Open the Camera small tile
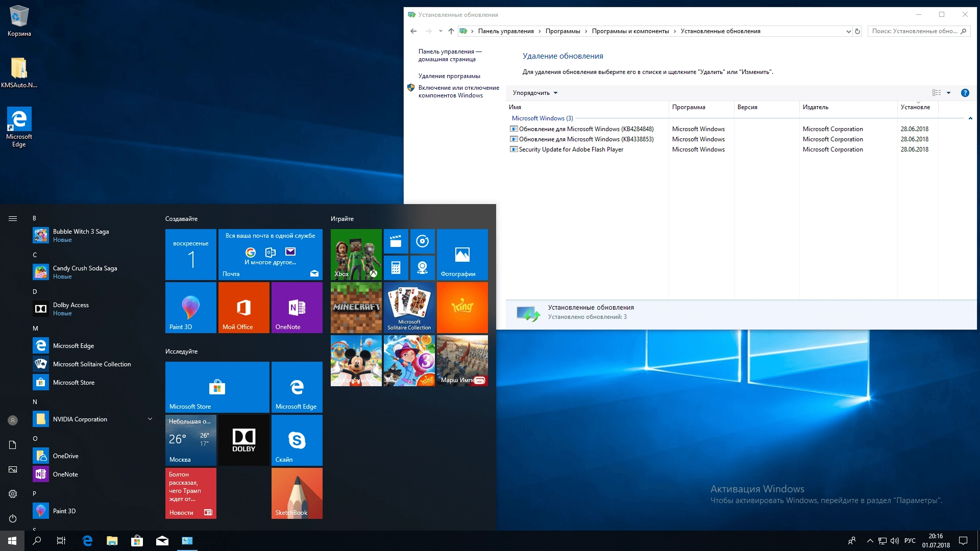This screenshot has width=980, height=551. click(x=422, y=268)
